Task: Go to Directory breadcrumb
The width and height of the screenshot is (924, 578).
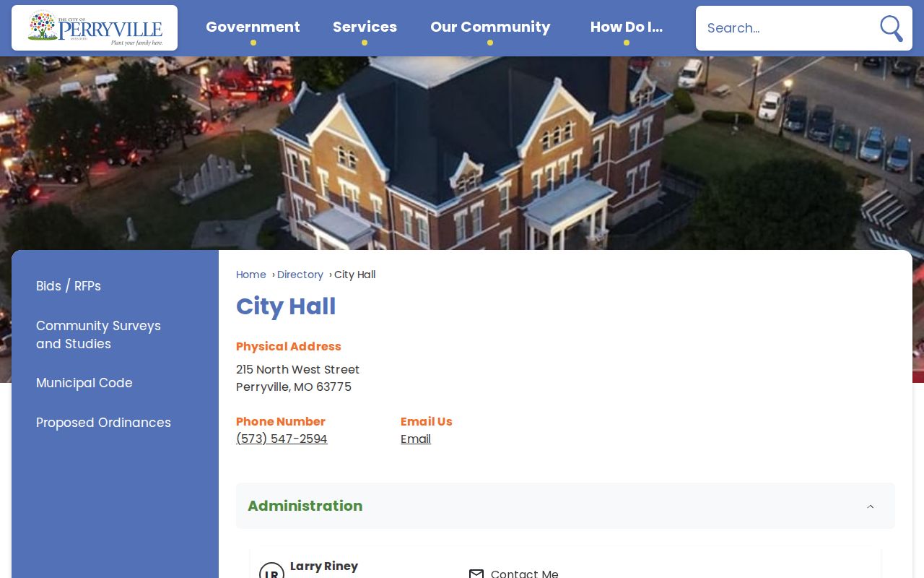Action: click(300, 275)
